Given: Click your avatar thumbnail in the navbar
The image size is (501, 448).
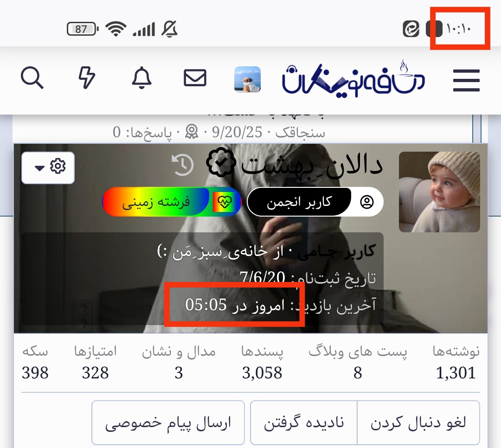Looking at the screenshot, I should pyautogui.click(x=247, y=78).
